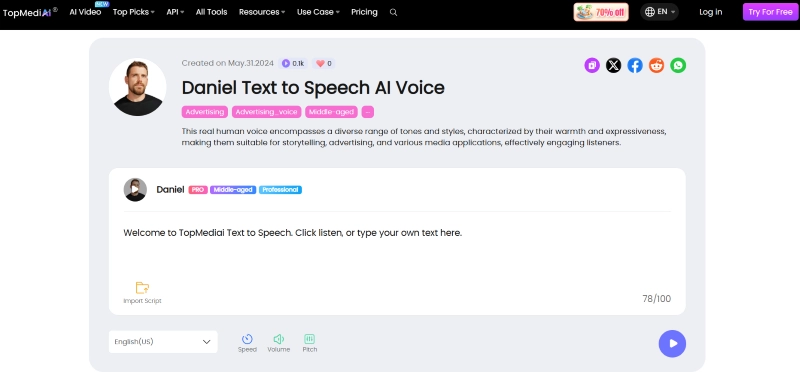The height and width of the screenshot is (376, 800).
Task: Open the 70% off promotion banner
Action: [x=601, y=12]
